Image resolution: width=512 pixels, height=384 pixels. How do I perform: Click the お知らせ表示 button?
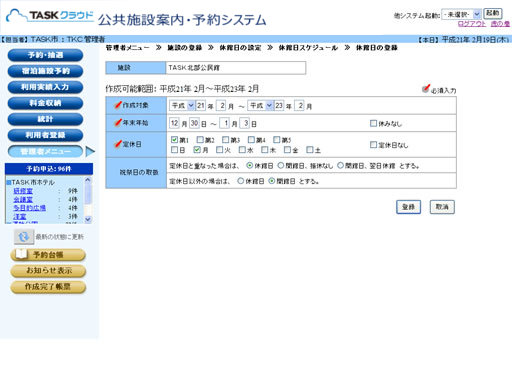[48, 271]
